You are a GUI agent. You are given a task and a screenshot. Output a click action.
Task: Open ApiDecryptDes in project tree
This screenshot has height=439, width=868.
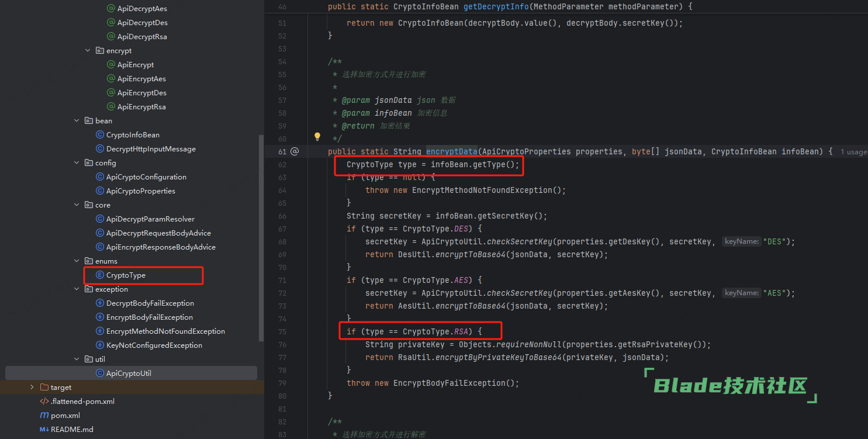[142, 23]
